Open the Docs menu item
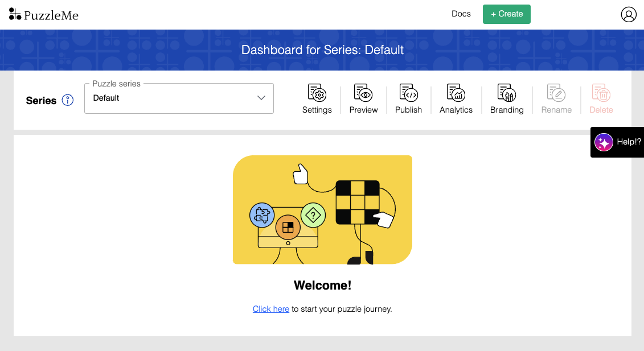The height and width of the screenshot is (351, 644). pyautogui.click(x=461, y=14)
